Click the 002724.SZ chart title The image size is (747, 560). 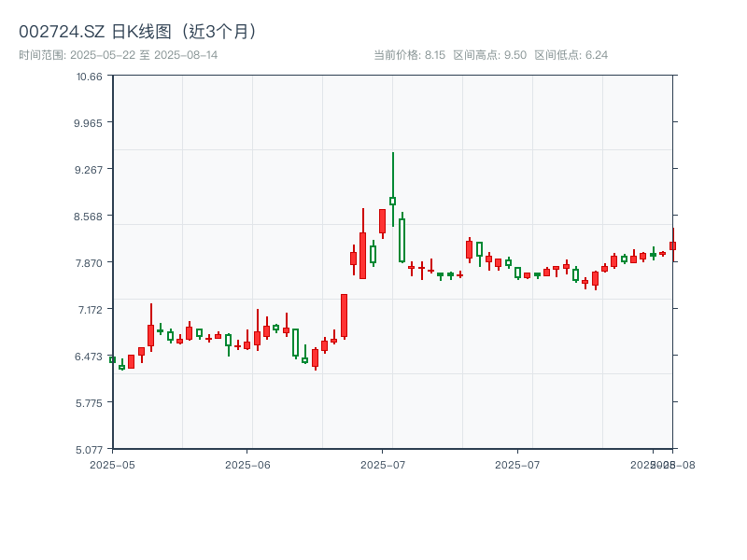(x=140, y=31)
